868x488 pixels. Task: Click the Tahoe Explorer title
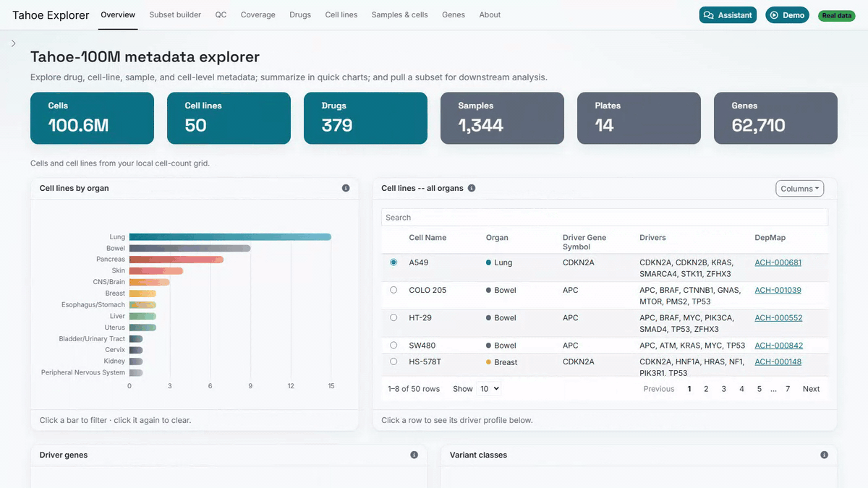point(51,15)
